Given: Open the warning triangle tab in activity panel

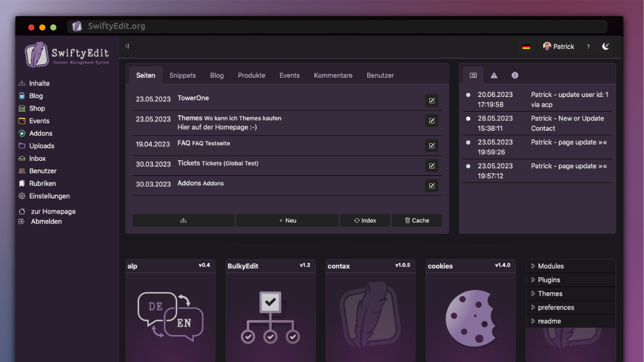Looking at the screenshot, I should point(494,75).
